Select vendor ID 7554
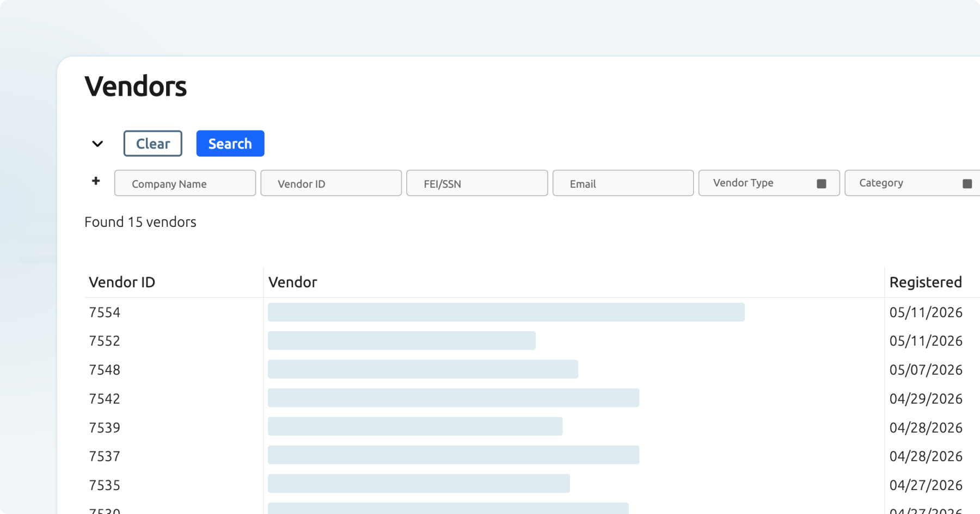The image size is (980, 514). (x=105, y=312)
